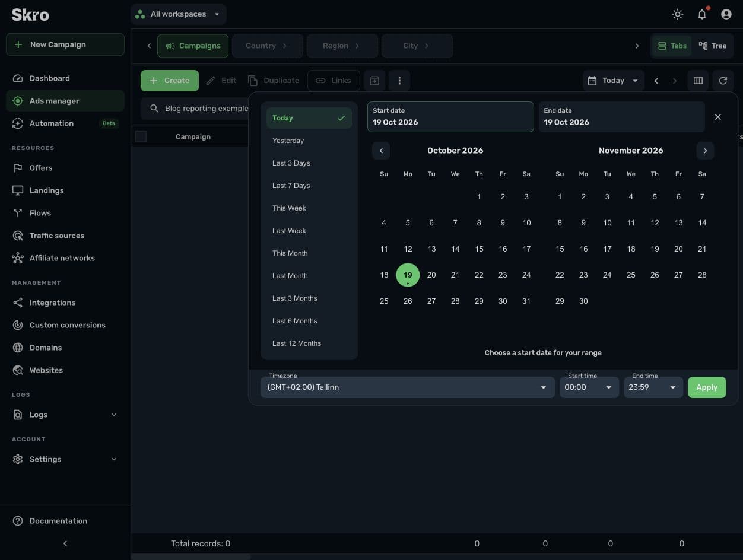This screenshot has height=560, width=743.
Task: Click the End date field
Action: coord(621,117)
